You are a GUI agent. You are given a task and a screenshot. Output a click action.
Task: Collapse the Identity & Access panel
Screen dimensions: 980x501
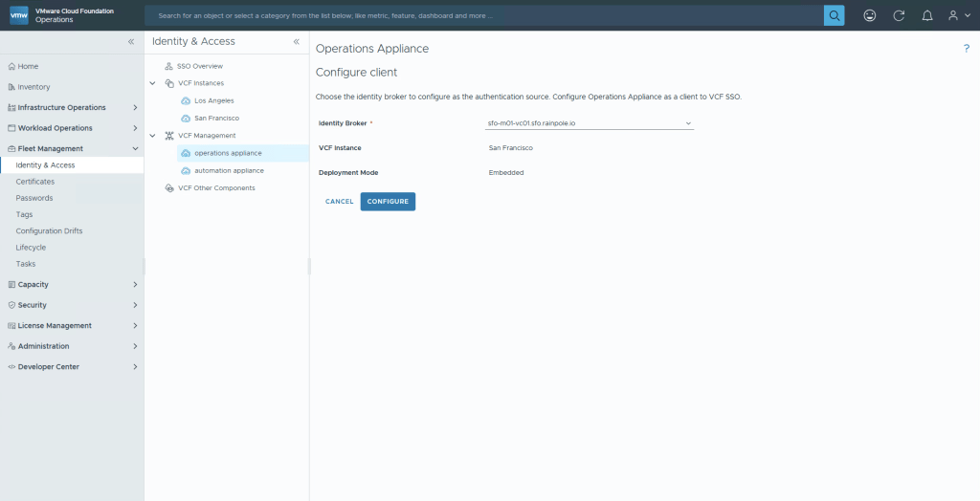296,42
